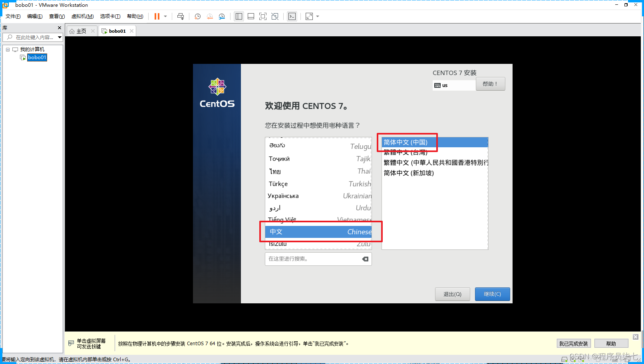Select Тоҷикӣ Tajik language row

point(318,159)
